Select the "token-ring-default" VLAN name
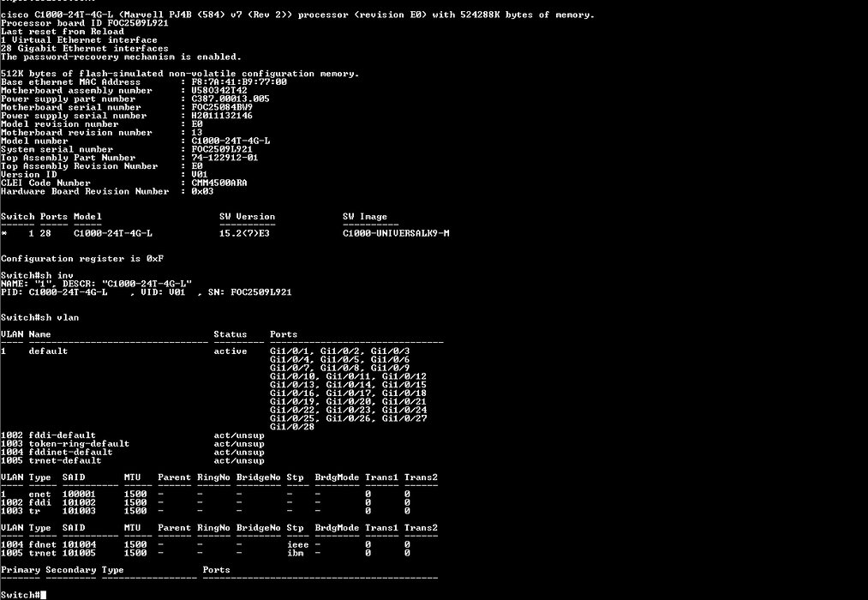 pyautogui.click(x=79, y=444)
